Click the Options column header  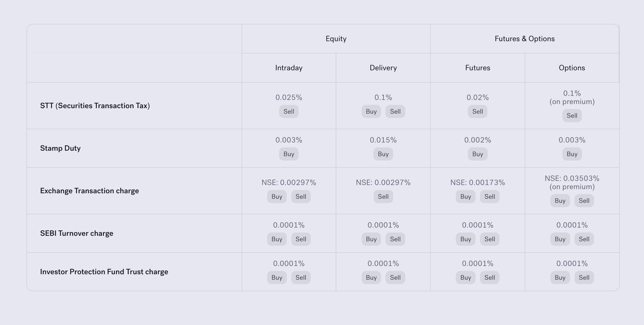point(572,68)
